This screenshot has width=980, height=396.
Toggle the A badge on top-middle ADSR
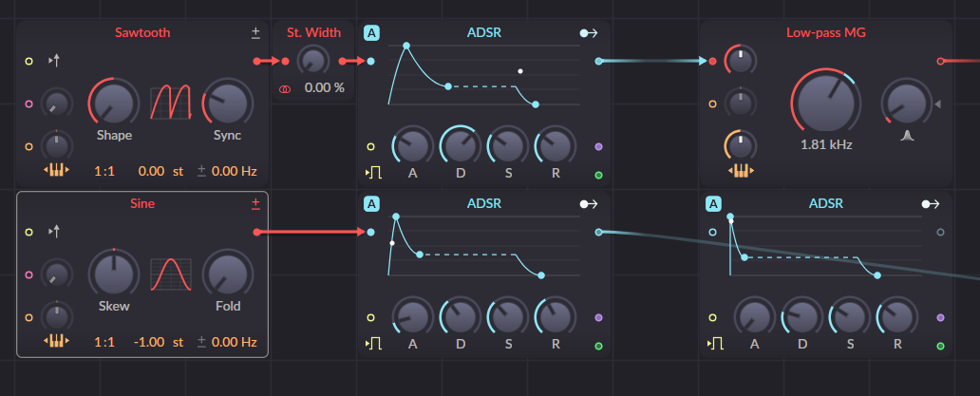[x=372, y=33]
